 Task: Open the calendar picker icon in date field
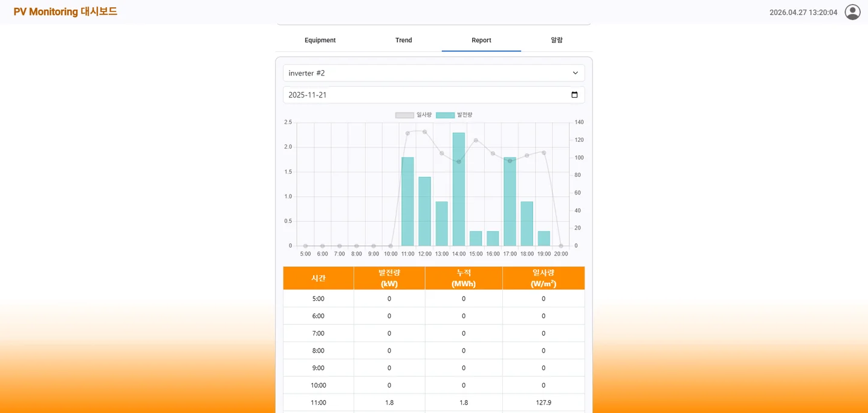click(x=574, y=95)
